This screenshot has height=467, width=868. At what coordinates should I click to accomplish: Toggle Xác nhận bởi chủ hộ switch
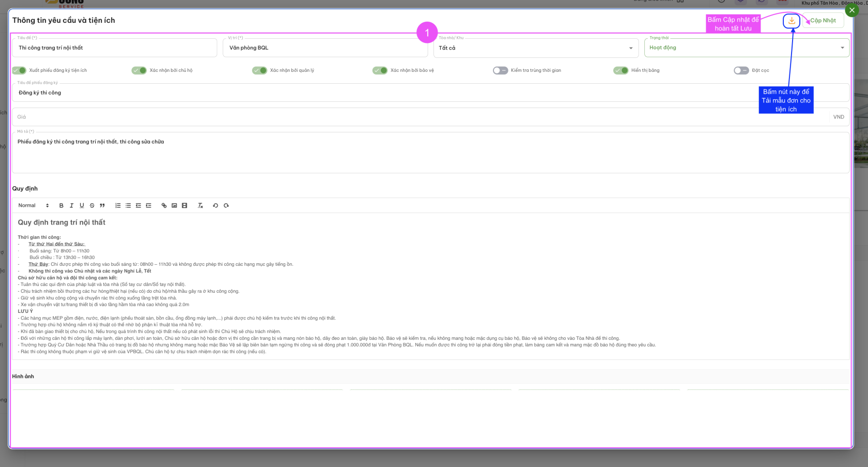pos(139,70)
